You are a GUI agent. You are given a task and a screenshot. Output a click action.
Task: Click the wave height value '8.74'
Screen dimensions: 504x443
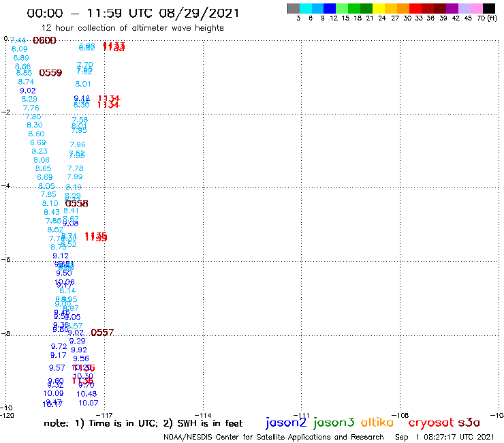coord(26,82)
